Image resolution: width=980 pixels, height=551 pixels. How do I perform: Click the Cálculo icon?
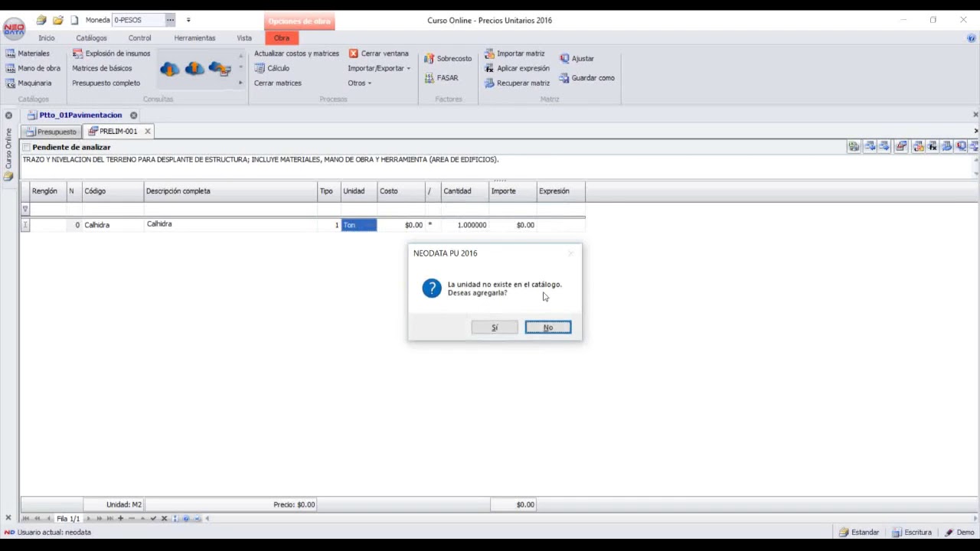[x=260, y=68]
